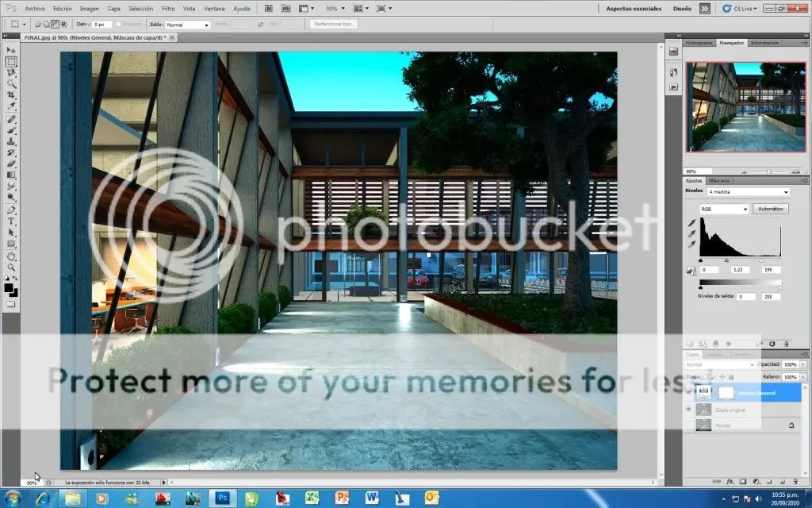Open the layer blend mode dropdown
This screenshot has width=812, height=508.
pos(719,364)
